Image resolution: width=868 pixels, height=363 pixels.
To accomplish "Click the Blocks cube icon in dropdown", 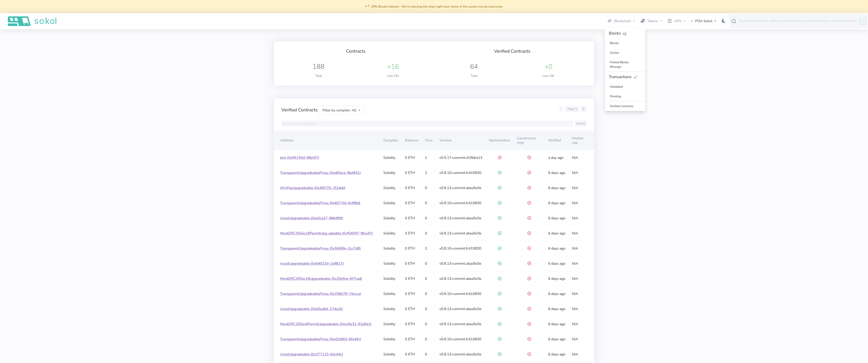I will 625,33.
